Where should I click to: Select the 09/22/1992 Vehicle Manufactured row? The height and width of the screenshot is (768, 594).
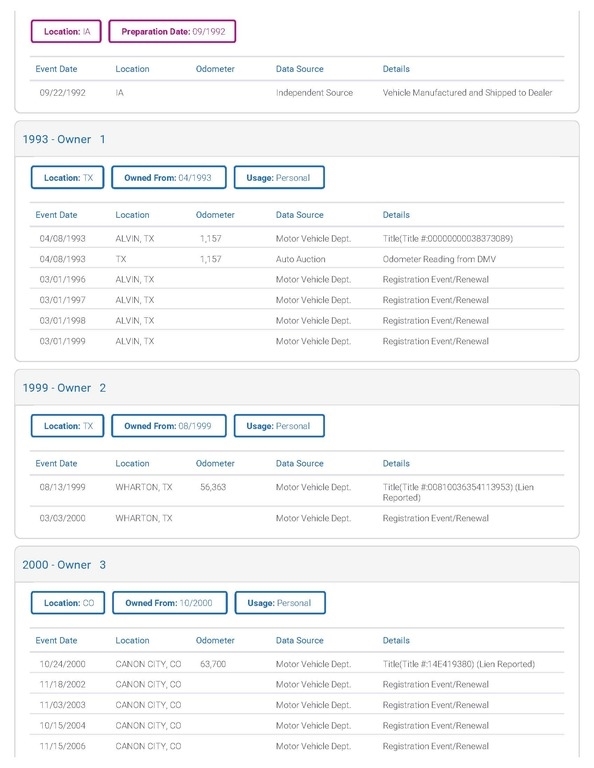[x=297, y=93]
